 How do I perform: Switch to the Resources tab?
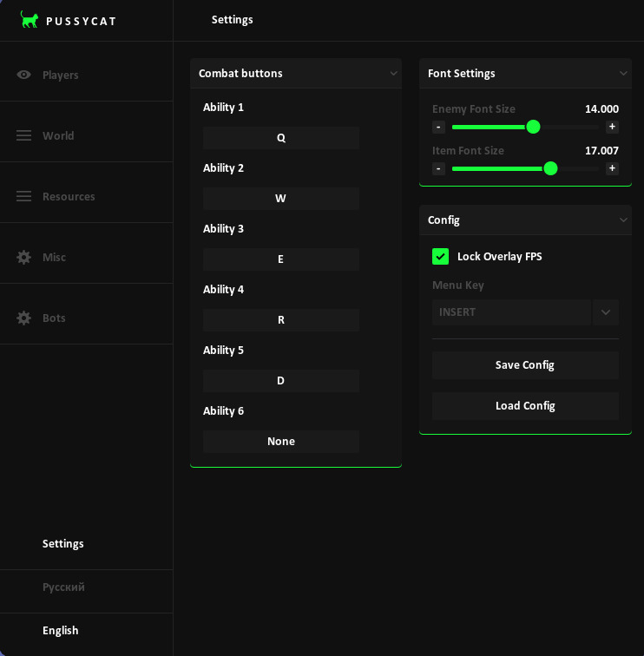[86, 196]
